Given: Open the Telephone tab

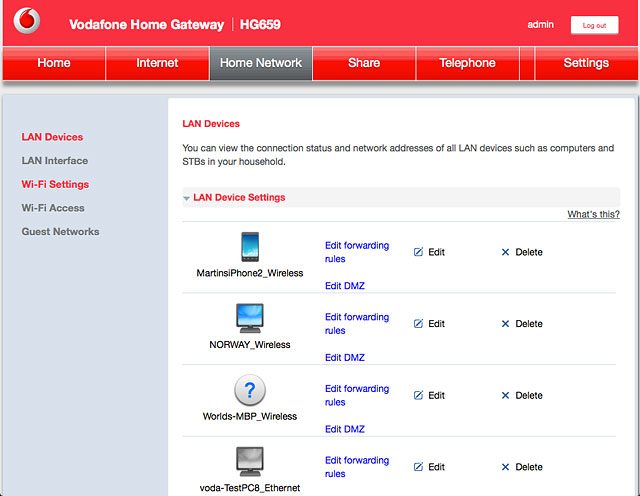Looking at the screenshot, I should 467,63.
